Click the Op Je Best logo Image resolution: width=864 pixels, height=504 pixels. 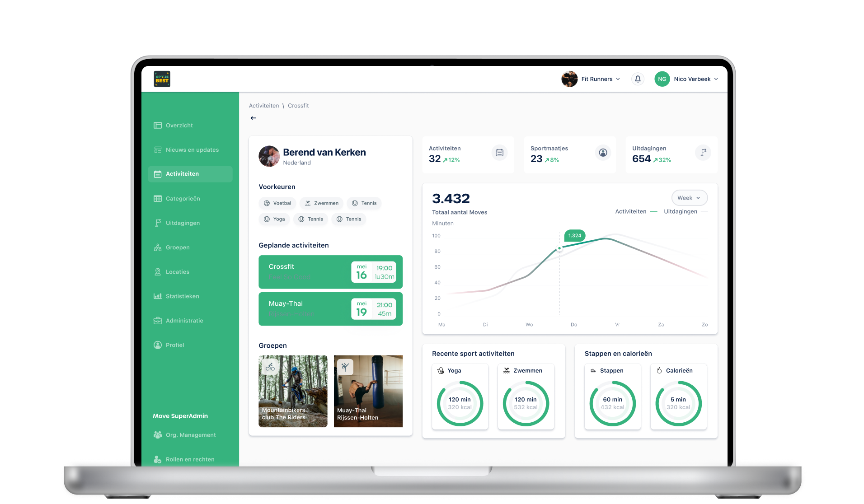tap(162, 79)
